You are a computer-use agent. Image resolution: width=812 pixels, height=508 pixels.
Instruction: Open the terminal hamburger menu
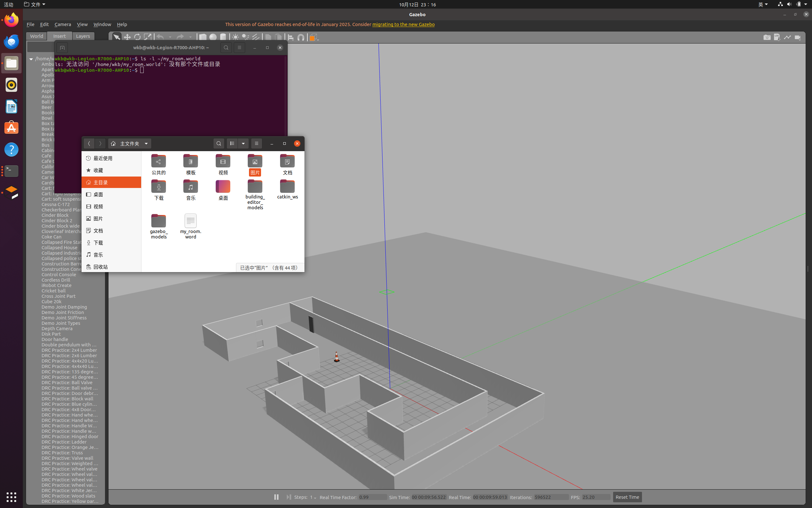coord(239,48)
